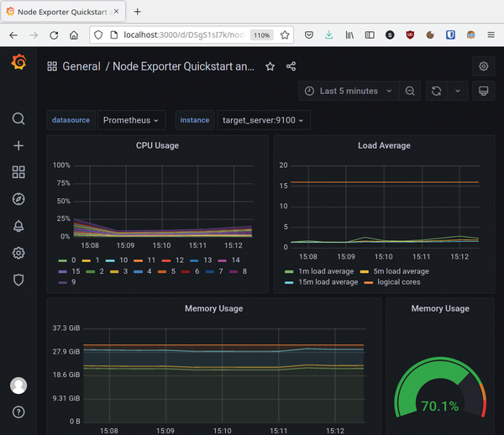The height and width of the screenshot is (435, 504).
Task: Zoom out the time range
Action: (410, 91)
